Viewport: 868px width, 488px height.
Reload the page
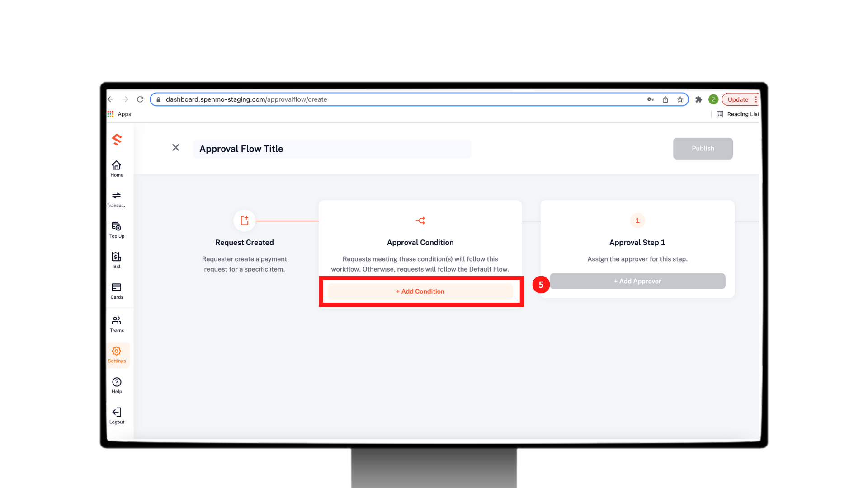140,99
